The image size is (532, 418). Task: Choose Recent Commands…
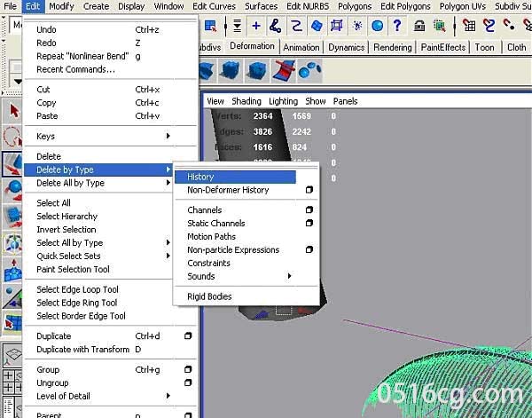[75, 69]
